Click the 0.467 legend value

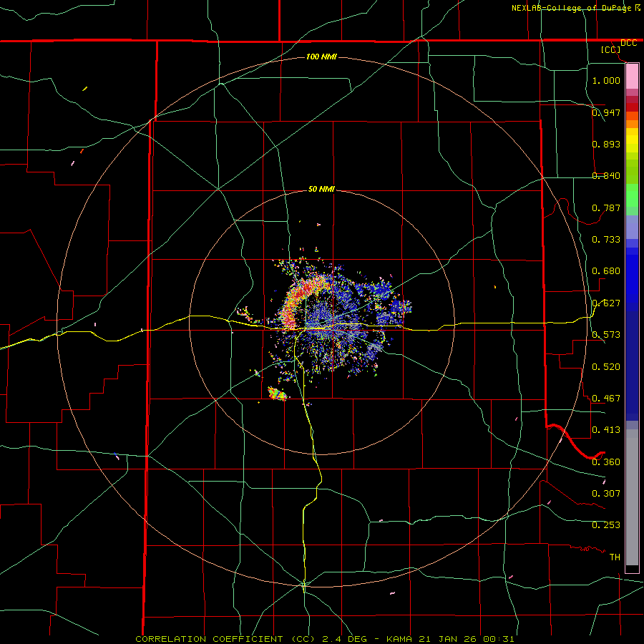(x=606, y=399)
